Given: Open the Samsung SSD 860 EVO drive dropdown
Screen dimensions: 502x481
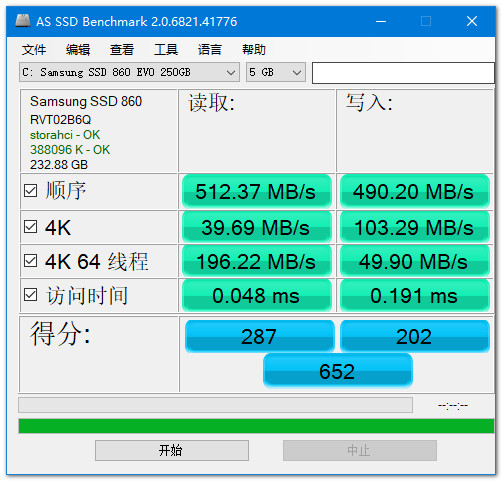Looking at the screenshot, I should (x=129, y=72).
